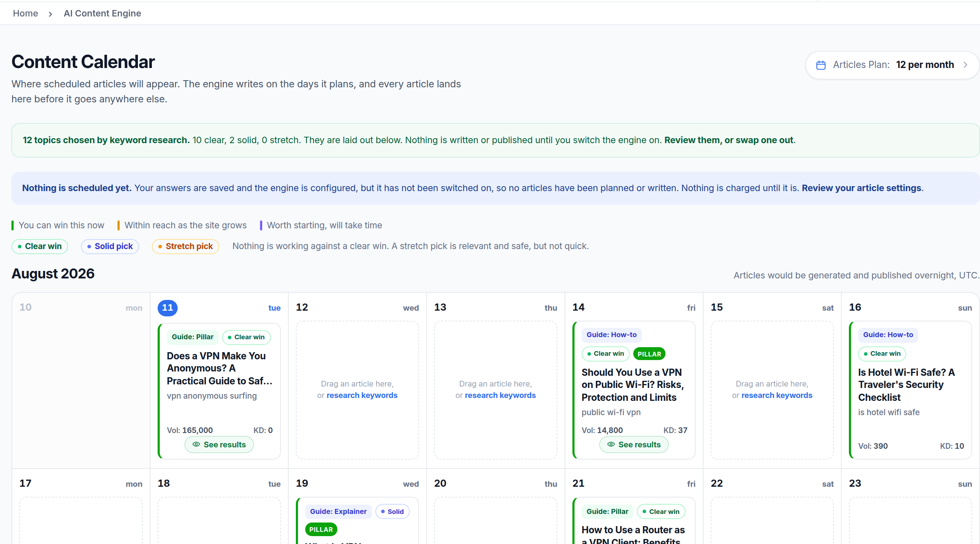Viewport: 980px width, 544px height.
Task: Open 'Is Hotel Wi-Fi Safe?' article title
Action: tap(906, 385)
